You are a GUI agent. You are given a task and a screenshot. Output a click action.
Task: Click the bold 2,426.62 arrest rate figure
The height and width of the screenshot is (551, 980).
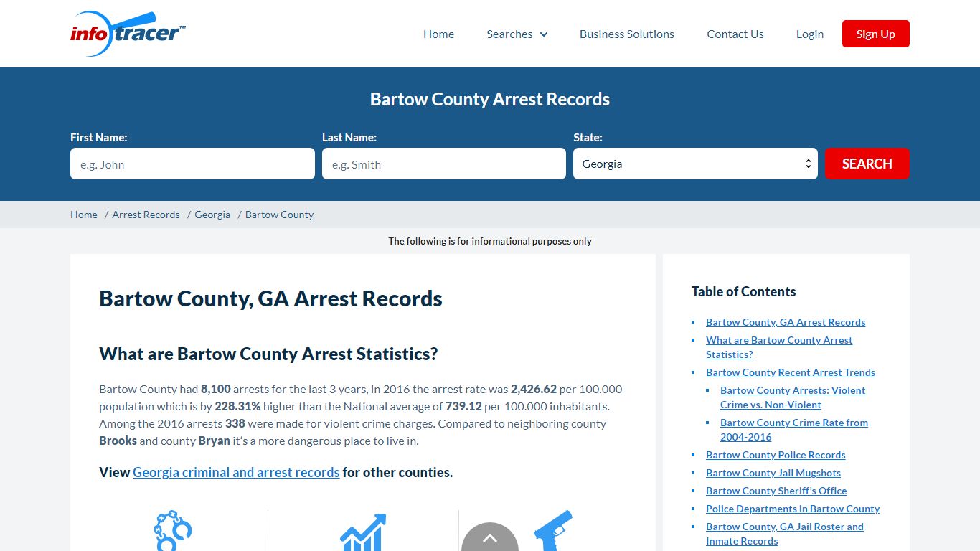click(x=534, y=389)
